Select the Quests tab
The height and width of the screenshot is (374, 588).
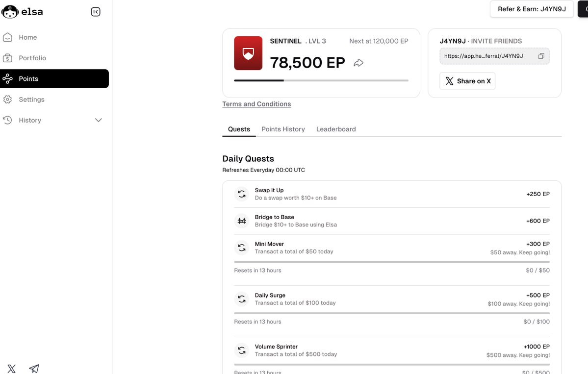click(x=239, y=129)
